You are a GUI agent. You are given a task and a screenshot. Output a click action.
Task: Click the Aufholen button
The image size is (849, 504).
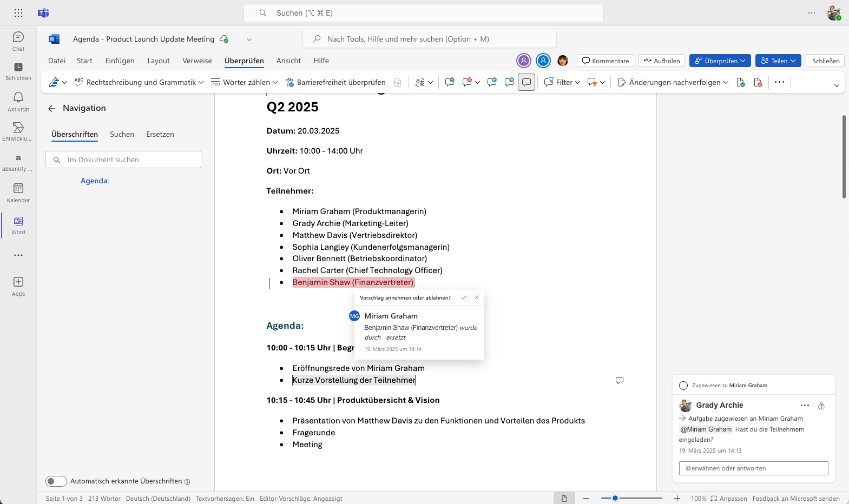tap(662, 61)
